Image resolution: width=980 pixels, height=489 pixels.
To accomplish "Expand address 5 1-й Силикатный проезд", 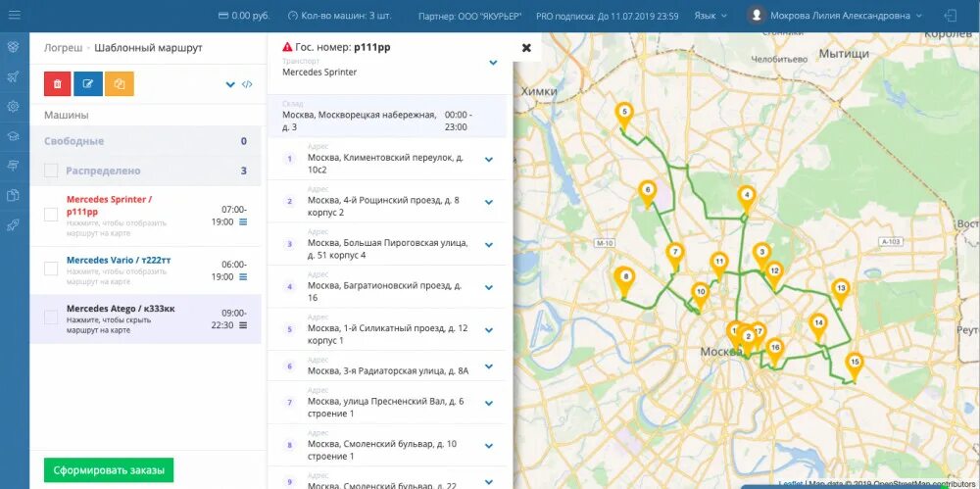I will [x=489, y=330].
